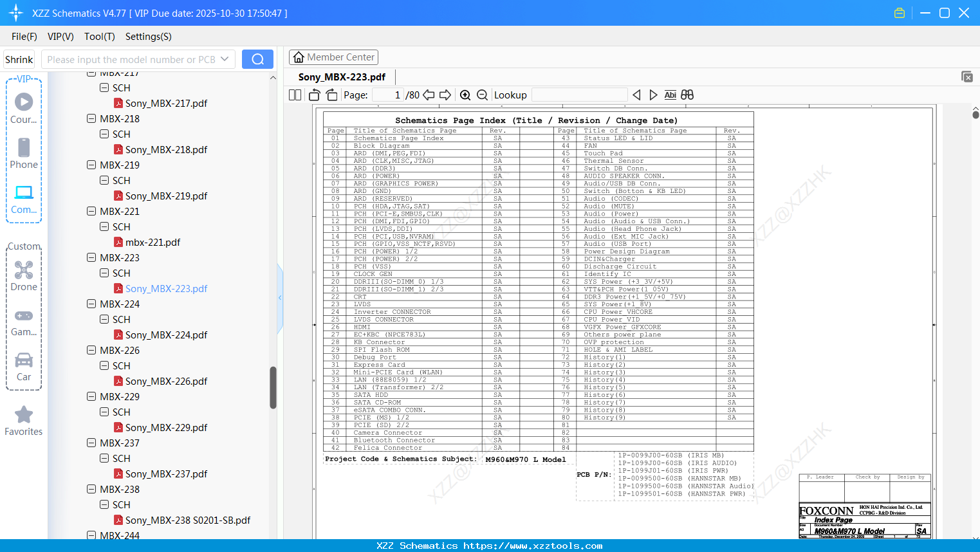The width and height of the screenshot is (980, 552).
Task: Collapse the SCH folder under MBX-226
Action: coord(104,365)
